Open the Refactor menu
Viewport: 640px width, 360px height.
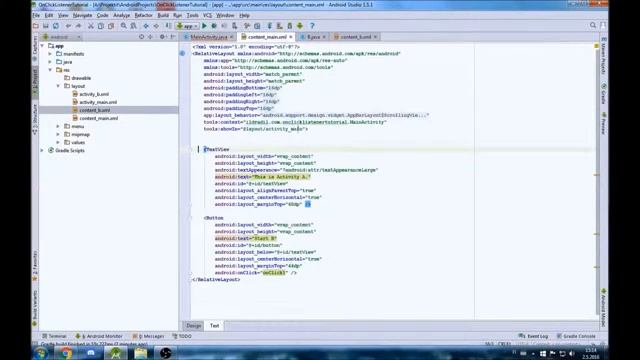click(143, 16)
